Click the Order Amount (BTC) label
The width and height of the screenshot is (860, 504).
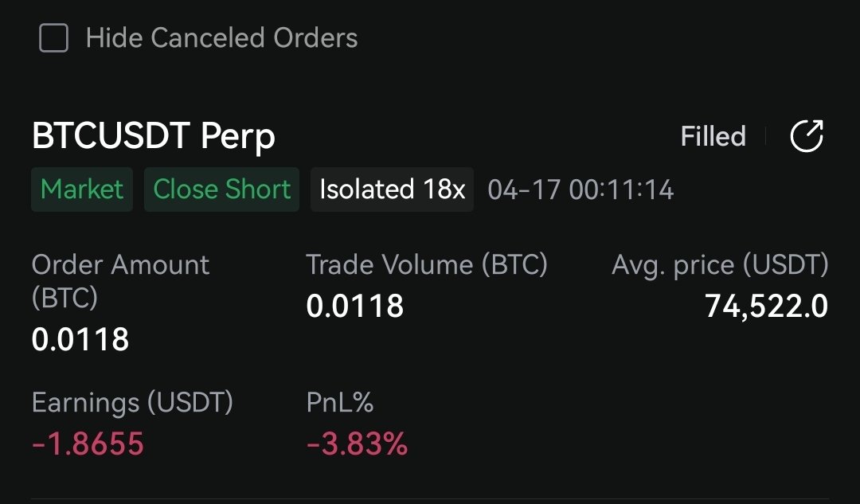tap(120, 280)
